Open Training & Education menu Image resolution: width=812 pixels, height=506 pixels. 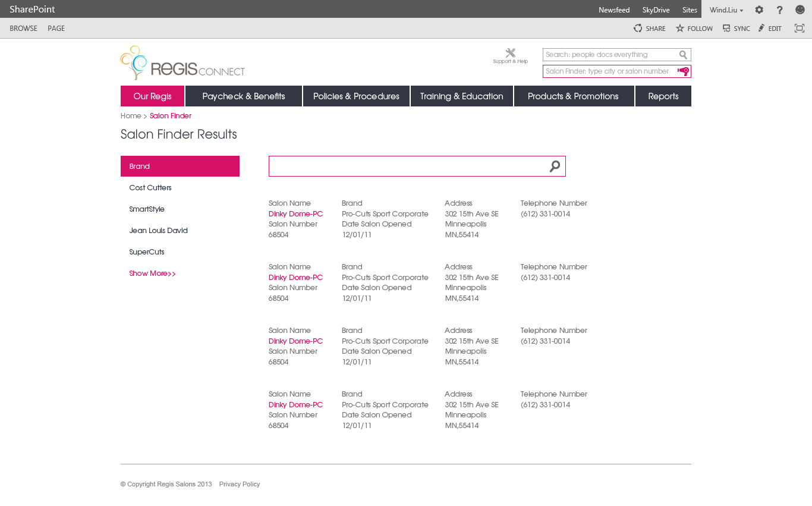tap(462, 96)
